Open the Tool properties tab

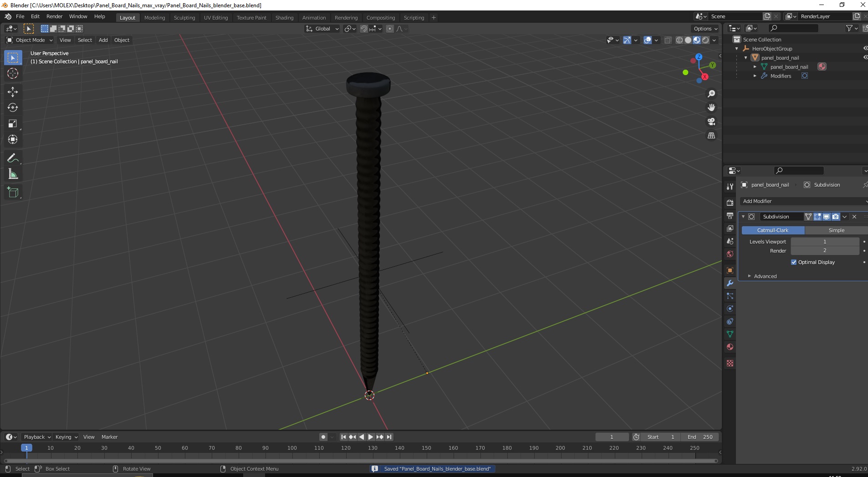(x=730, y=187)
